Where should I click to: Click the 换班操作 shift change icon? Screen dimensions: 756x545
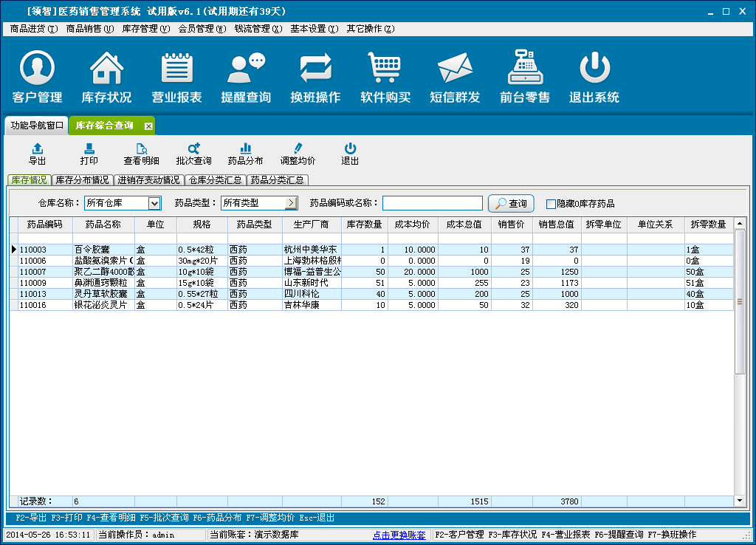315,69
